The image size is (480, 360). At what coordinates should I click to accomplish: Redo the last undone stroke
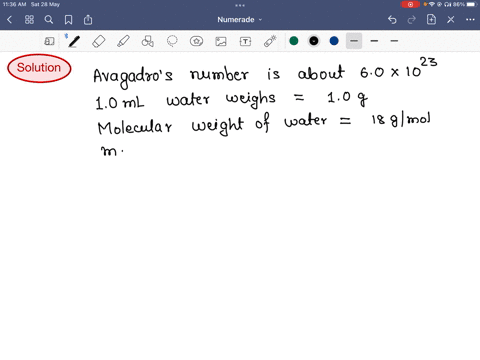pyautogui.click(x=412, y=20)
